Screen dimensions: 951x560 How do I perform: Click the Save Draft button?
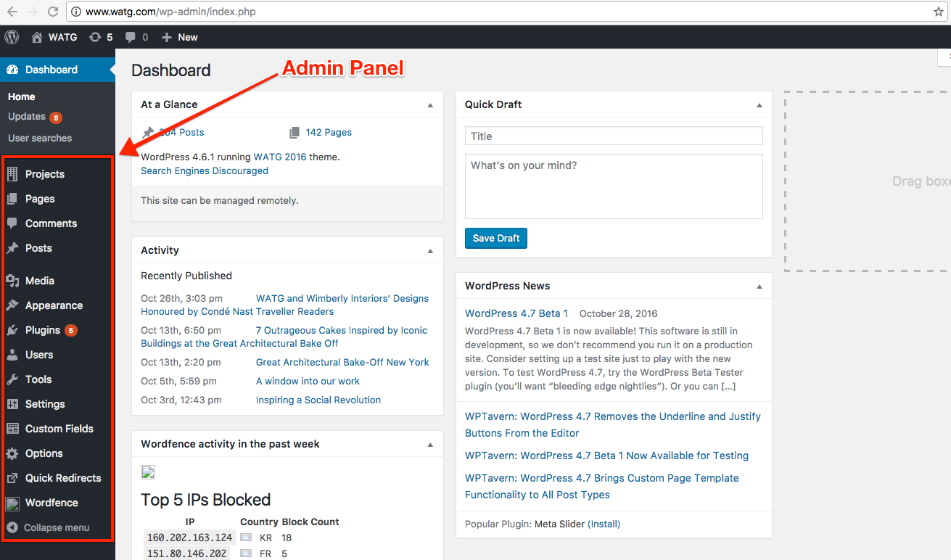(x=496, y=239)
